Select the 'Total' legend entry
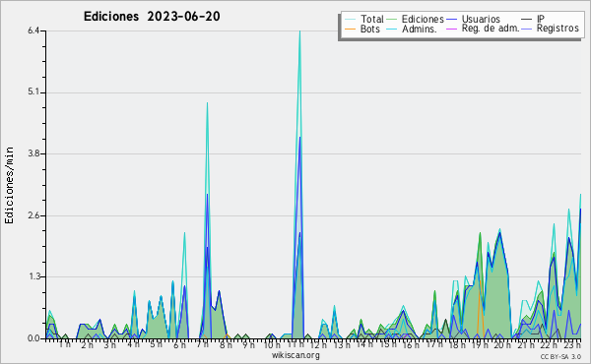Image resolution: width=591 pixels, height=364 pixels. (372, 19)
